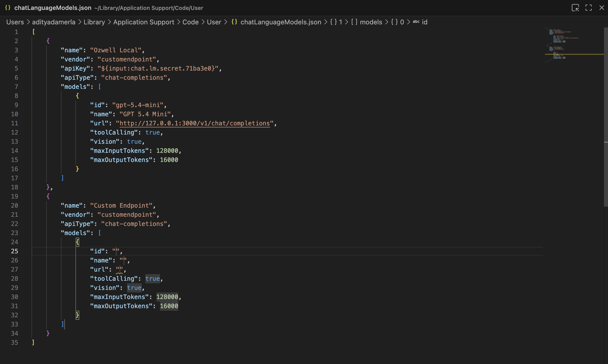Click the closing bracket on line 33
The height and width of the screenshot is (364, 608).
click(62, 324)
